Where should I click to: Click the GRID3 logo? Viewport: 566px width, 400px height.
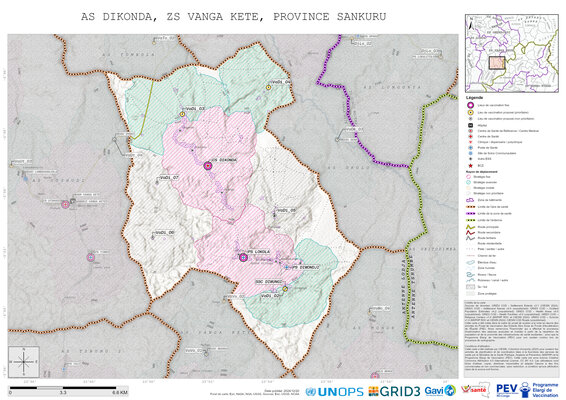(395, 391)
